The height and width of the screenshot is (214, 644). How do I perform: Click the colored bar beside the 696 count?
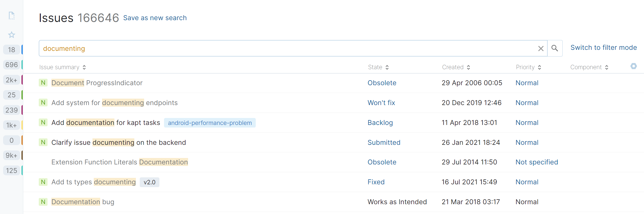22,65
